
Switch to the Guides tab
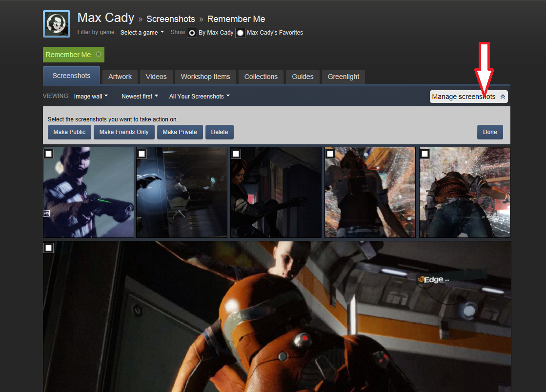[x=303, y=77]
